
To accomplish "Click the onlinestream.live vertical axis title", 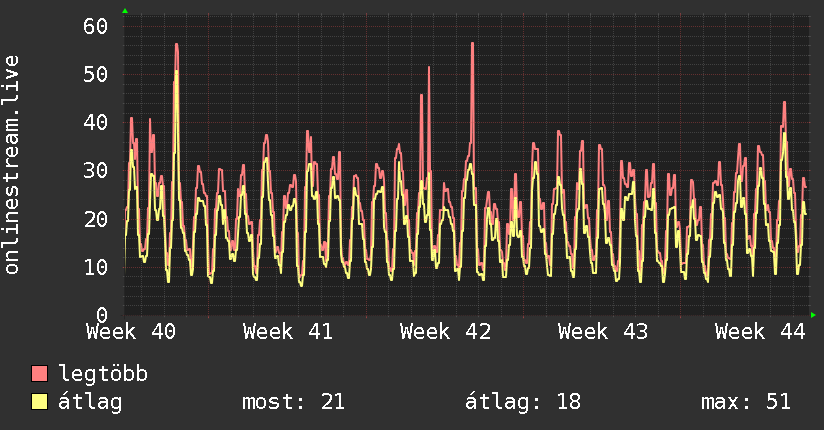I will click(11, 165).
